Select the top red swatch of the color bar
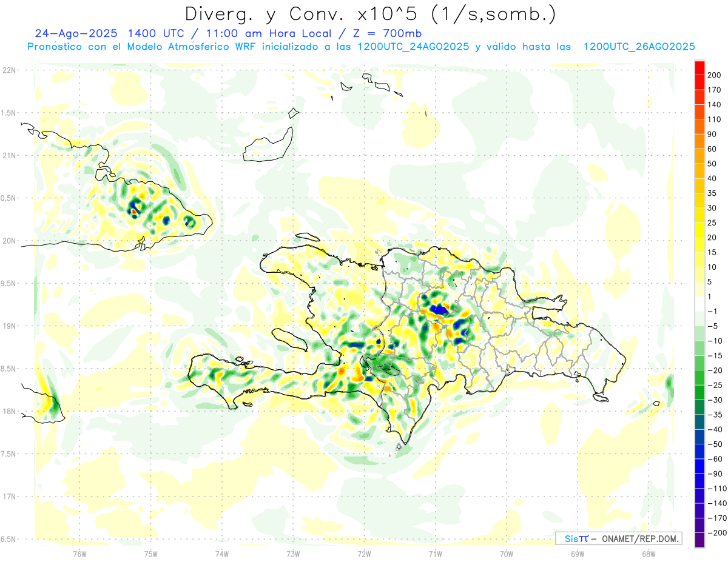Screen dimensions: 728x562 tap(699, 67)
